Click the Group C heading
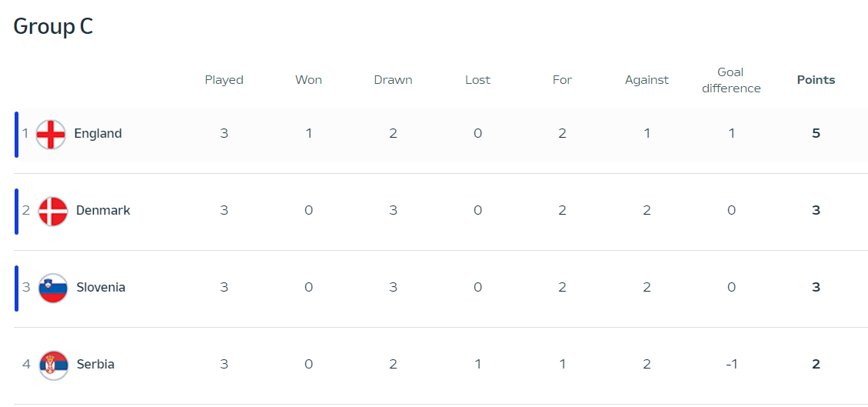Image resolution: width=868 pixels, height=407 pixels. 53,26
